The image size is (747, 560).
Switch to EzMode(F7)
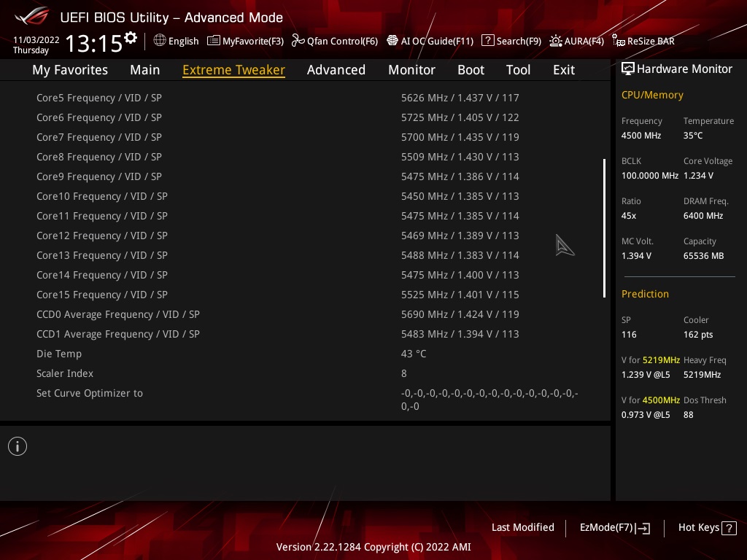[x=606, y=528]
